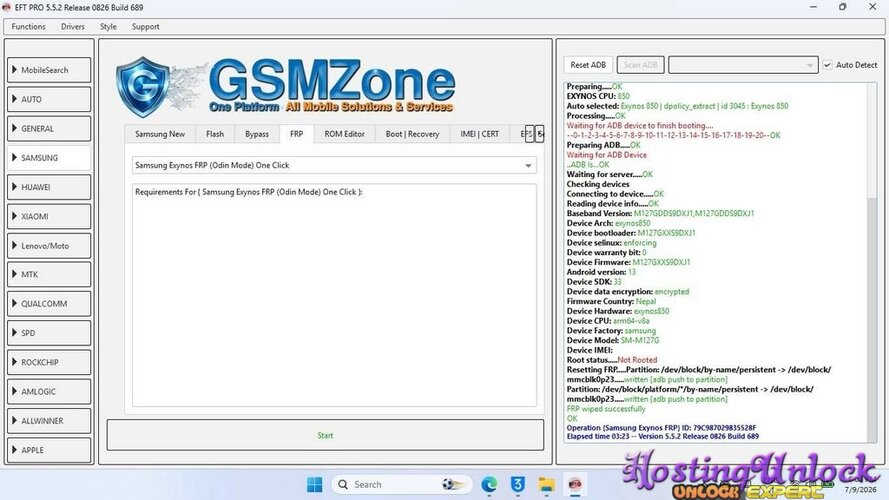
Task: Open File Explorer from the taskbar
Action: (547, 485)
